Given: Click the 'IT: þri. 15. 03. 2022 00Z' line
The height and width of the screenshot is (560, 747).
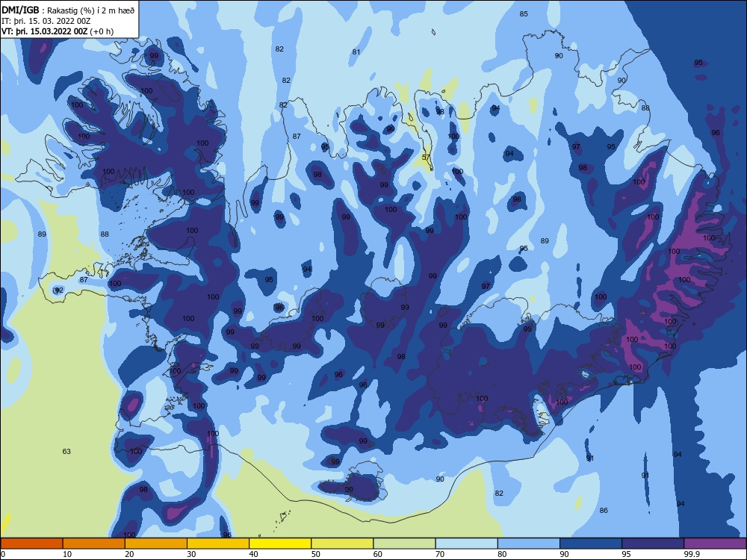Looking at the screenshot, I should [x=46, y=21].
